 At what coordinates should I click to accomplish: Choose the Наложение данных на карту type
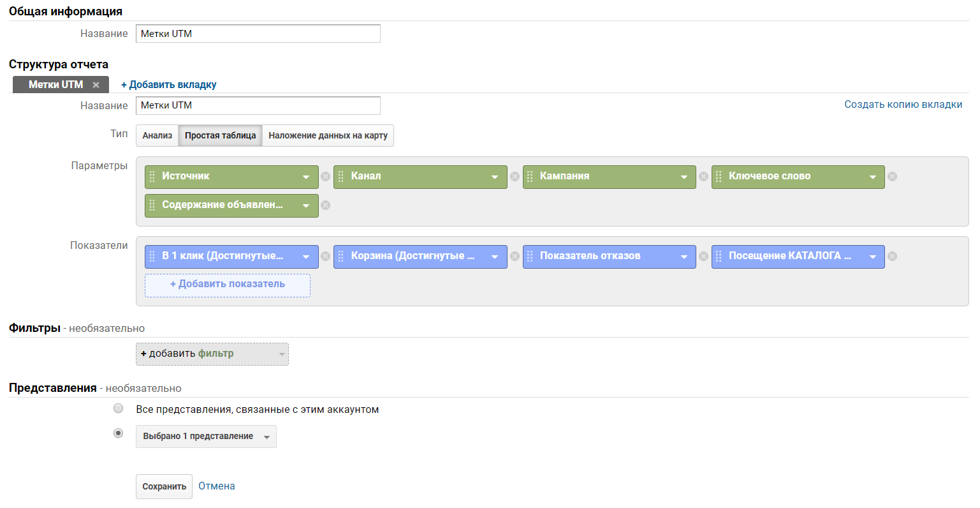coord(328,135)
